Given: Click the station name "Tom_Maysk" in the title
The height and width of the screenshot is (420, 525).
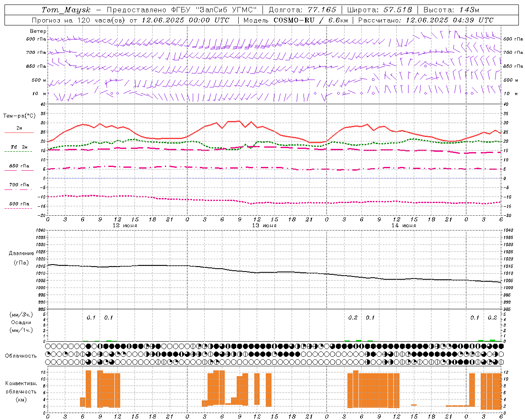Looking at the screenshot, I should 66,10.
